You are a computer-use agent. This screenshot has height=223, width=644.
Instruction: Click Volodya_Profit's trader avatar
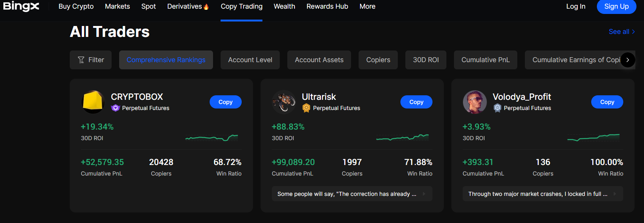(474, 102)
